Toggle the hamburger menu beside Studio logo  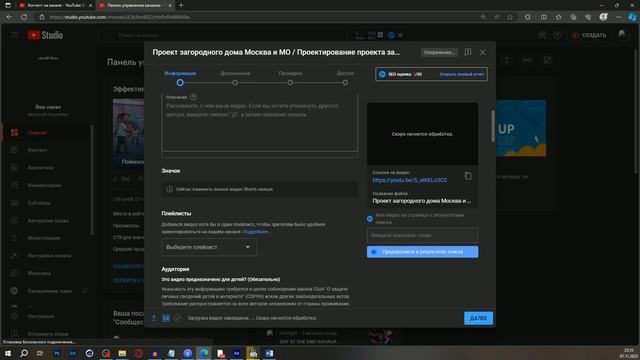(14, 35)
